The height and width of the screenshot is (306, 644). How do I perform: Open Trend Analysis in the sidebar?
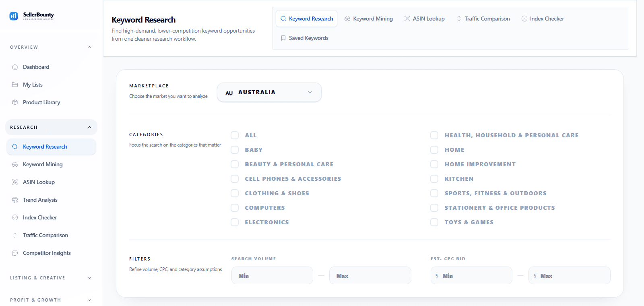coord(51,200)
